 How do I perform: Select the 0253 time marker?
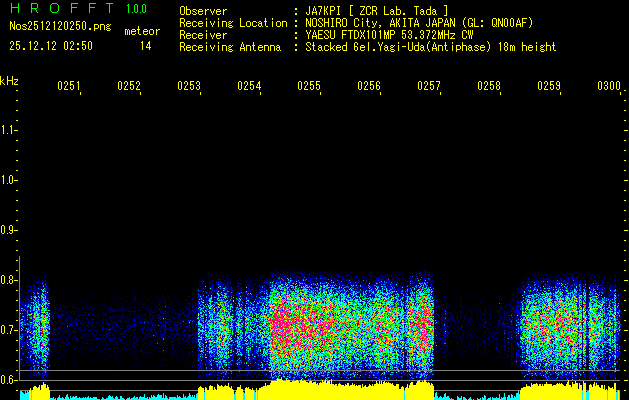[x=189, y=87]
